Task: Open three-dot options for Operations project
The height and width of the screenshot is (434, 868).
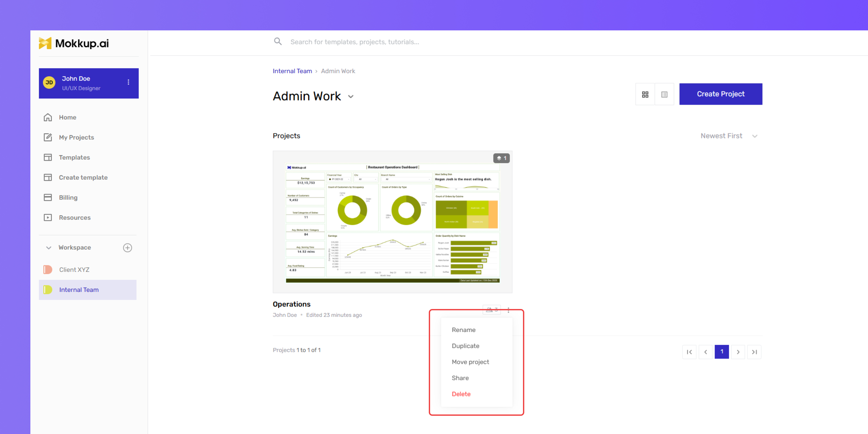Action: [508, 310]
